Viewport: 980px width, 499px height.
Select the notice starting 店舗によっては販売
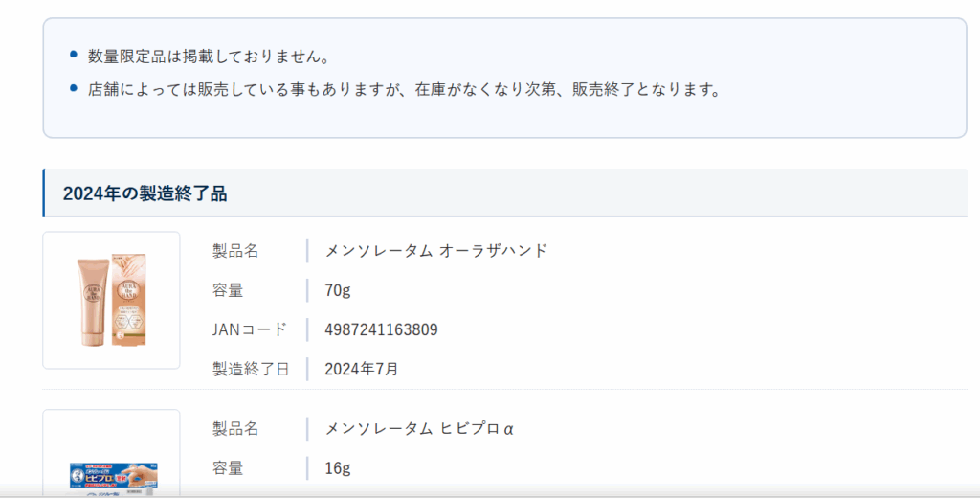(405, 89)
